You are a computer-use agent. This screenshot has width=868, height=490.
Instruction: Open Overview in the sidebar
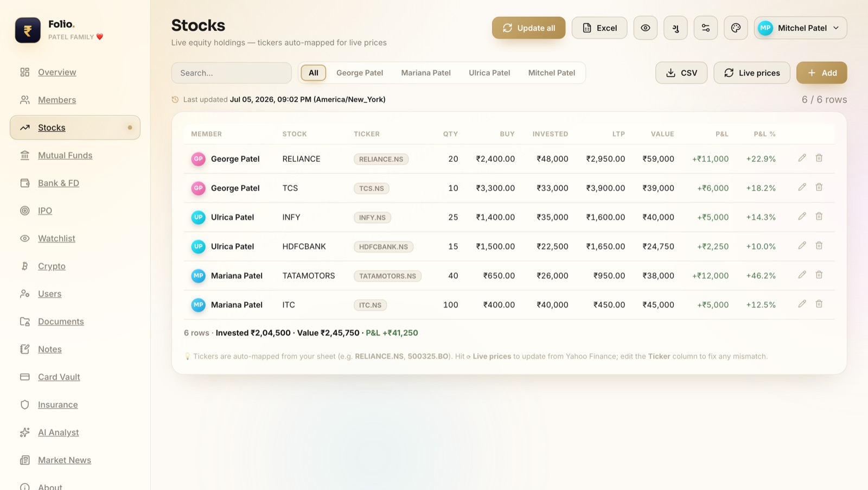pyautogui.click(x=75, y=72)
